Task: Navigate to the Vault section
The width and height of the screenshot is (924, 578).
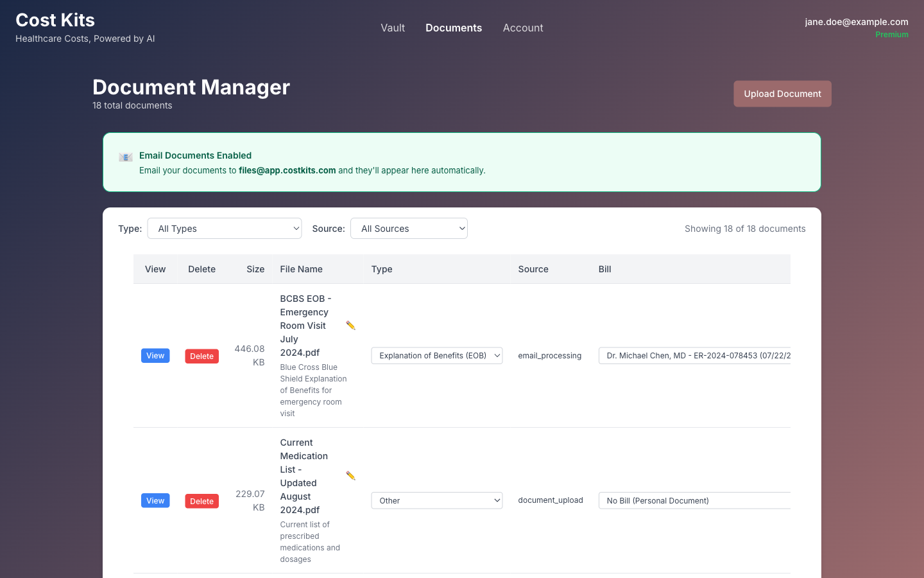Action: [x=393, y=28]
